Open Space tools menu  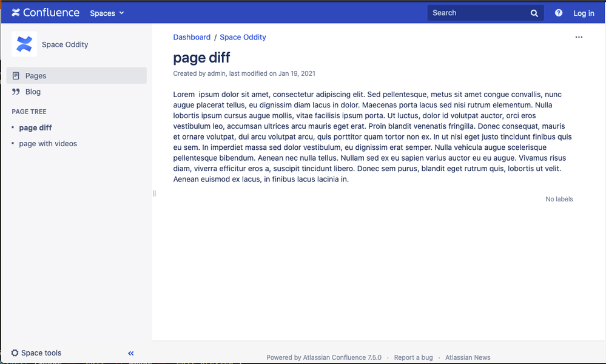click(36, 353)
